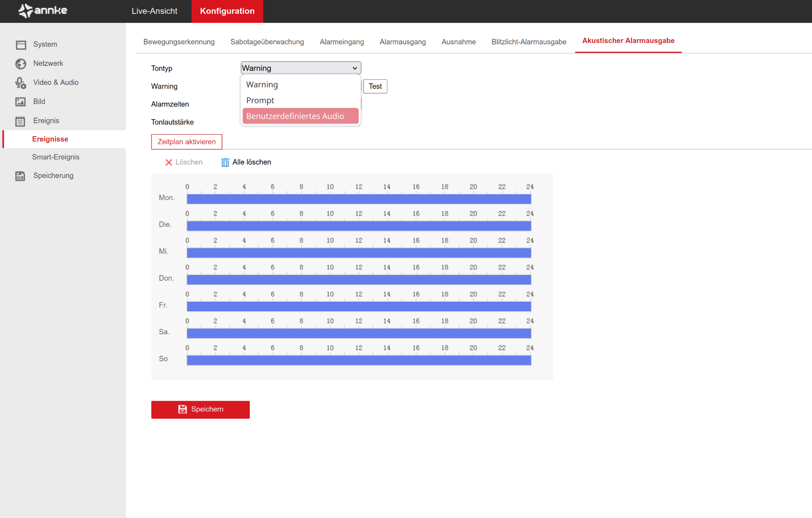This screenshot has height=518, width=812.
Task: Click the Bild picture icon
Action: click(x=21, y=102)
